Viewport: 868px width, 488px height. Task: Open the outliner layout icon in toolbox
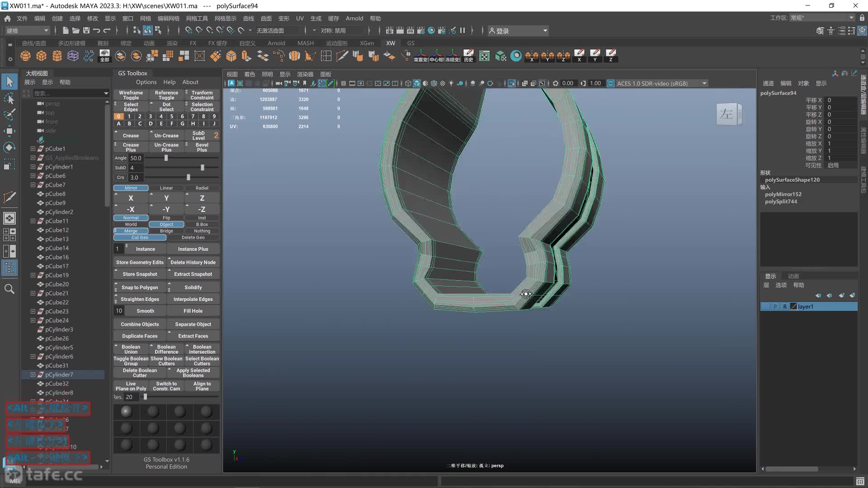[x=9, y=268]
